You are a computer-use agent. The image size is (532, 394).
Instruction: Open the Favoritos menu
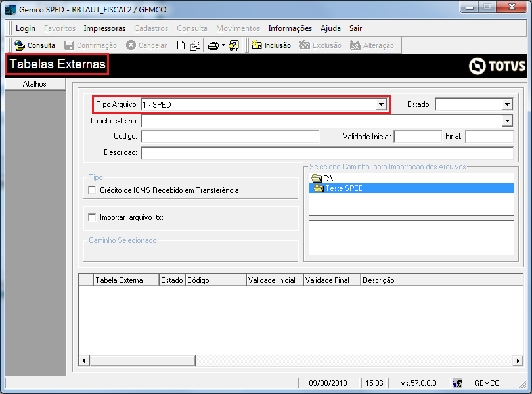[60, 28]
